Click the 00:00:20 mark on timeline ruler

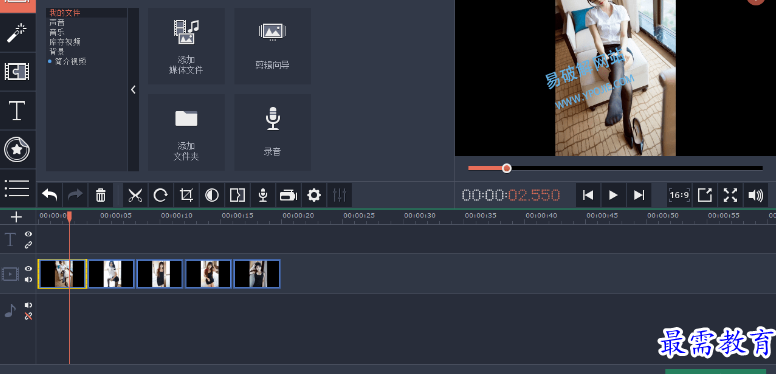[x=298, y=216]
